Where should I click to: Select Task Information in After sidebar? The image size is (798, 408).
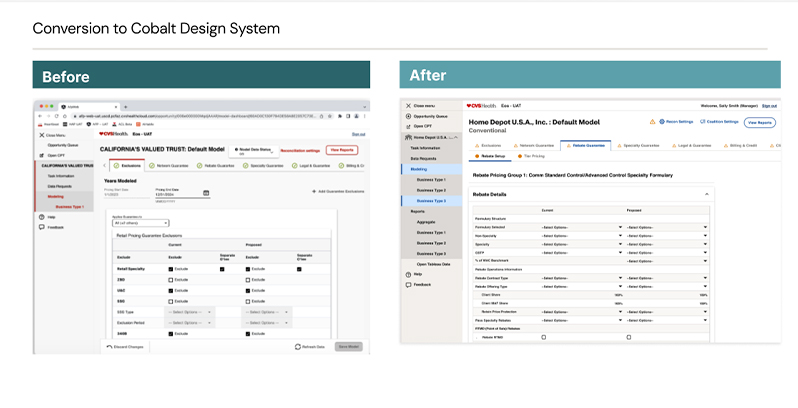pyautogui.click(x=425, y=148)
